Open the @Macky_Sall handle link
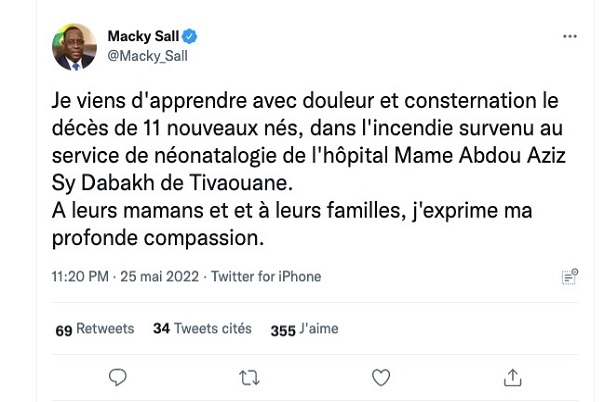The width and height of the screenshot is (604, 402). click(147, 56)
